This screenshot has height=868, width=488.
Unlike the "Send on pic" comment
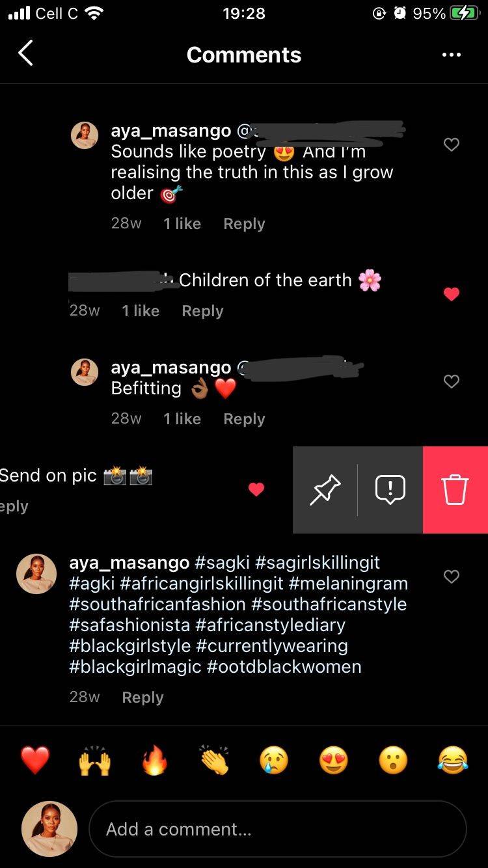[x=256, y=489]
